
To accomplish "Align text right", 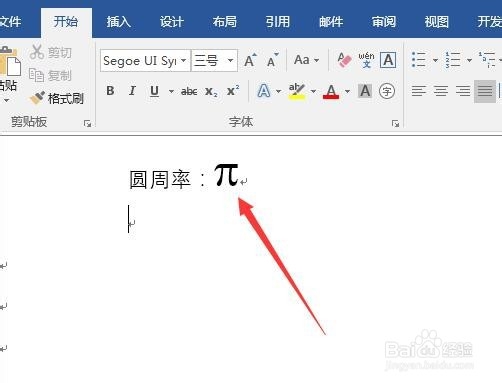I will tap(463, 91).
